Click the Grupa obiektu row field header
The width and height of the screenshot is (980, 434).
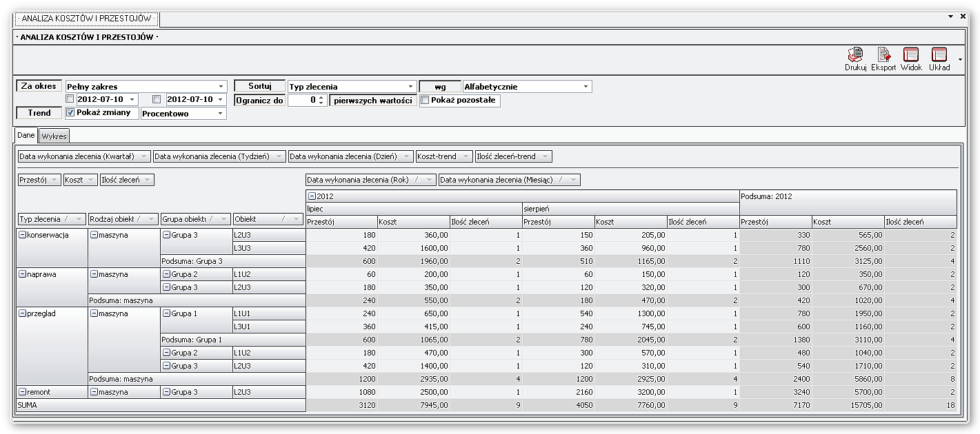[x=195, y=219]
